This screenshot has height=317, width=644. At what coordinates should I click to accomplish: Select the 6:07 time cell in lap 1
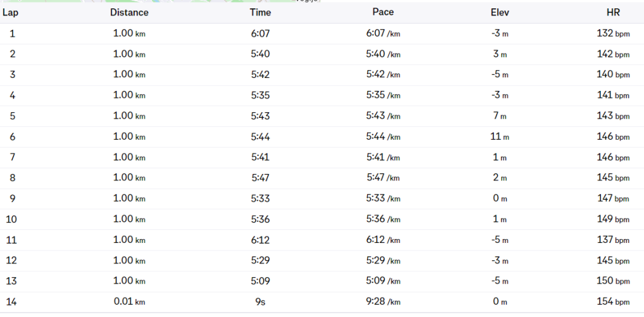click(260, 34)
